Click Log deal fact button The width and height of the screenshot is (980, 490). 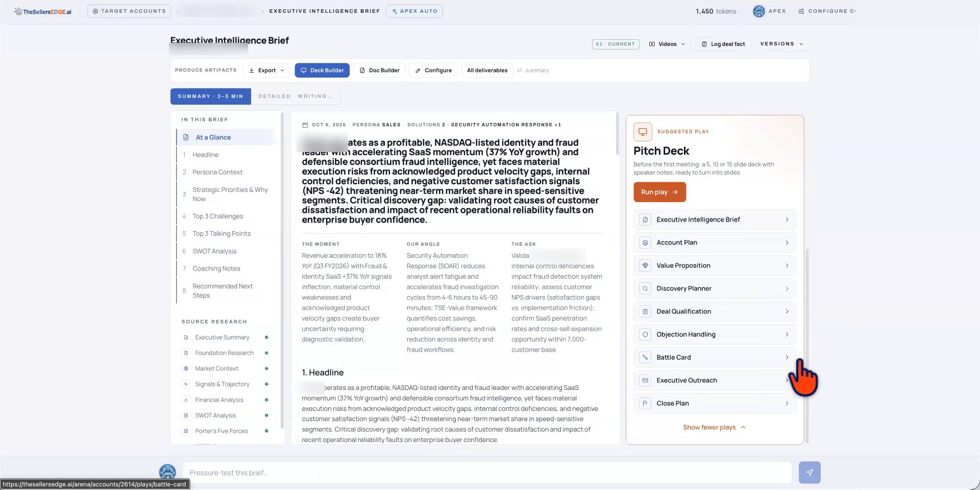723,44
